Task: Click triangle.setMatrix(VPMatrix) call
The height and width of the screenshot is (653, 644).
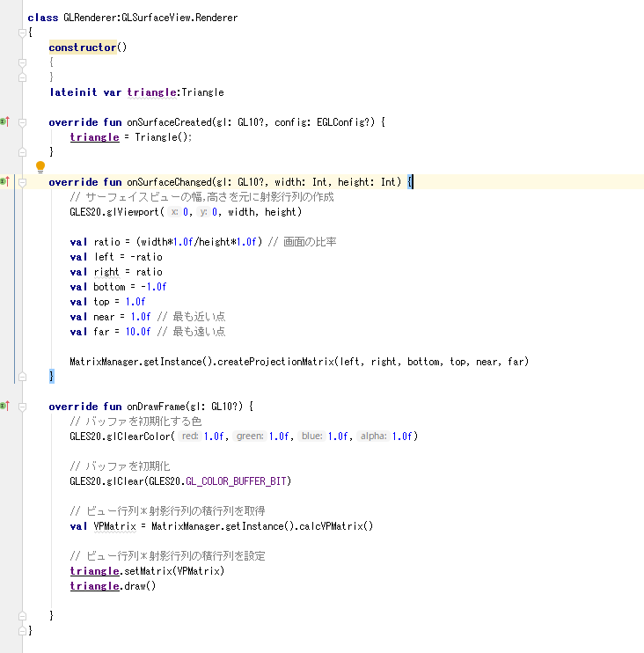Action: pos(148,571)
